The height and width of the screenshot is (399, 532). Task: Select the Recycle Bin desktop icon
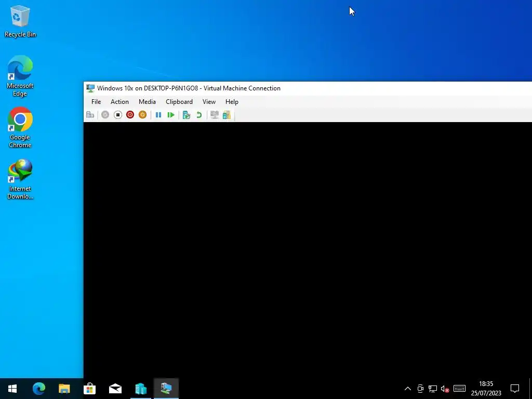pyautogui.click(x=20, y=22)
